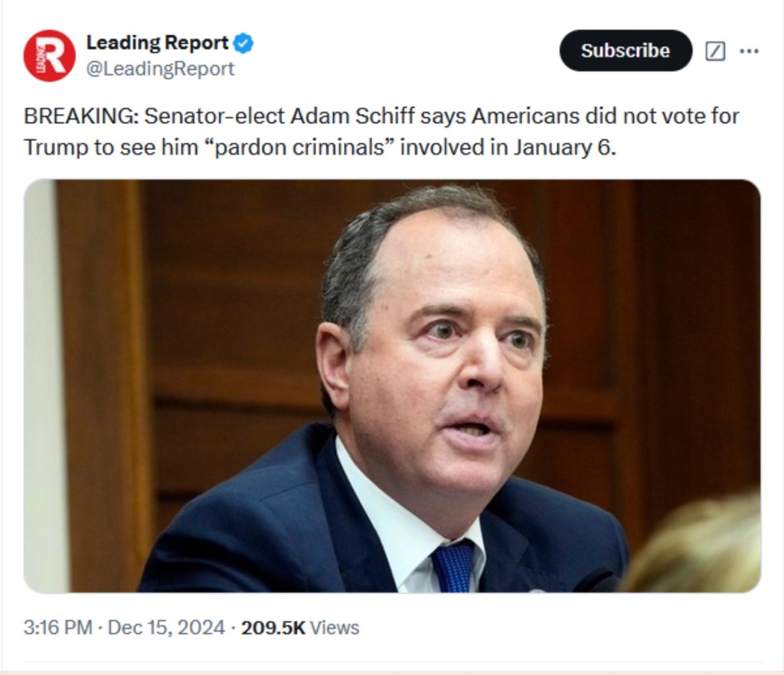Click the word Views in footer
784x675 pixels.
[x=335, y=628]
